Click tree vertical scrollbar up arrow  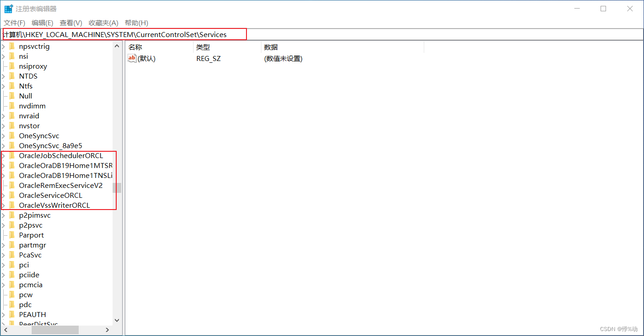(117, 46)
